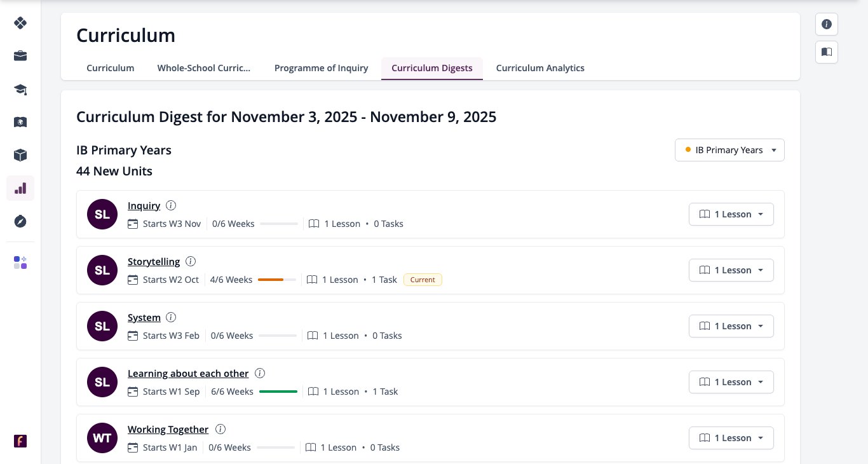Expand the 1 Lesson dropdown for System
Image resolution: width=868 pixels, height=464 pixels.
731,326
